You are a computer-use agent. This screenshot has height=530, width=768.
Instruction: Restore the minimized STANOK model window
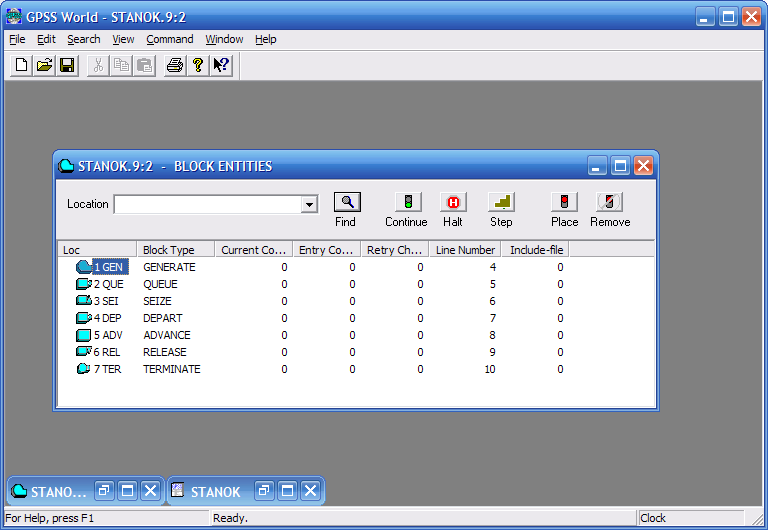(264, 490)
